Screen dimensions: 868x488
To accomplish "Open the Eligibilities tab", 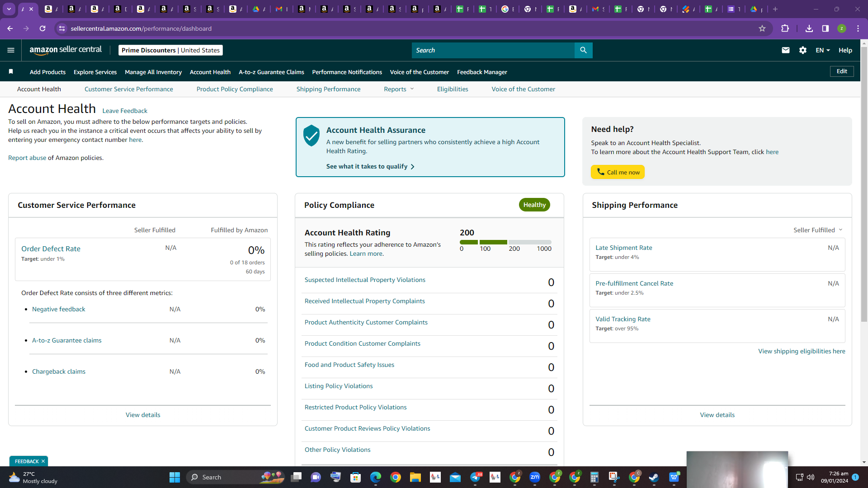I will [453, 89].
